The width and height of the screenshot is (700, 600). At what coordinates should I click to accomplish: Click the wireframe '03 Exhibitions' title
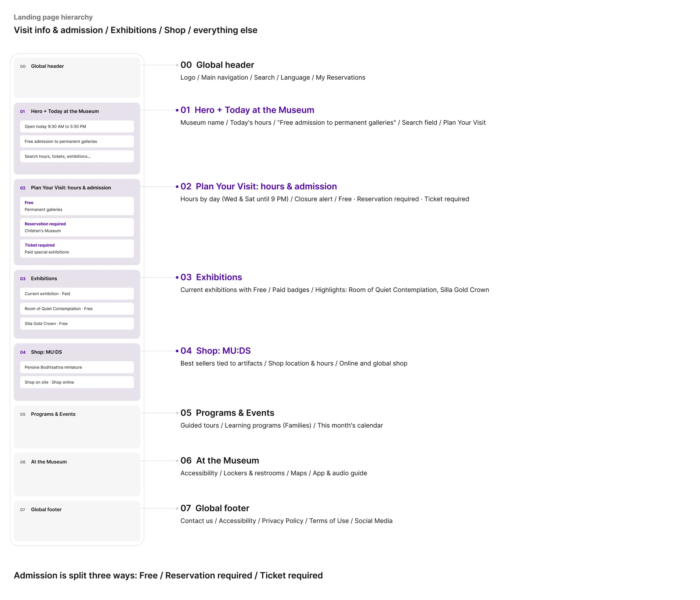[x=38, y=278]
